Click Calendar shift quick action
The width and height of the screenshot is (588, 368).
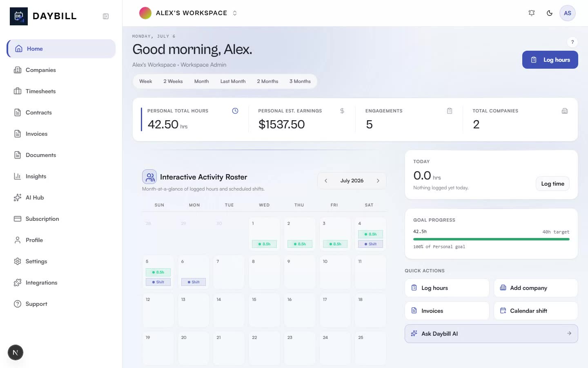[536, 311]
